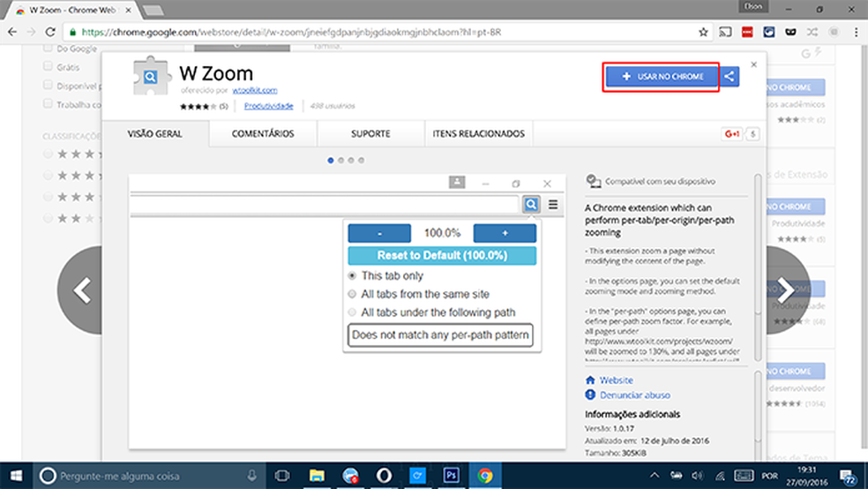This screenshot has height=489, width=868.
Task: Click USAR NO CHROME button
Action: (x=662, y=77)
